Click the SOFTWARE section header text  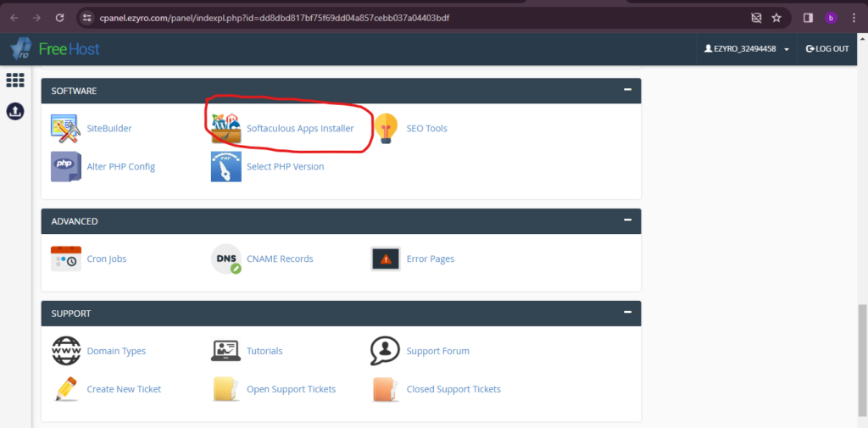[75, 90]
